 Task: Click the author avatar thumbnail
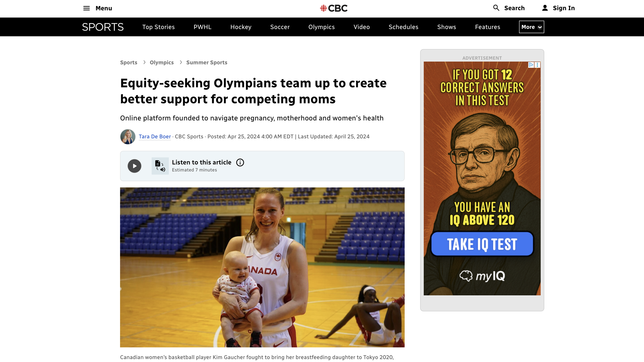click(x=128, y=137)
